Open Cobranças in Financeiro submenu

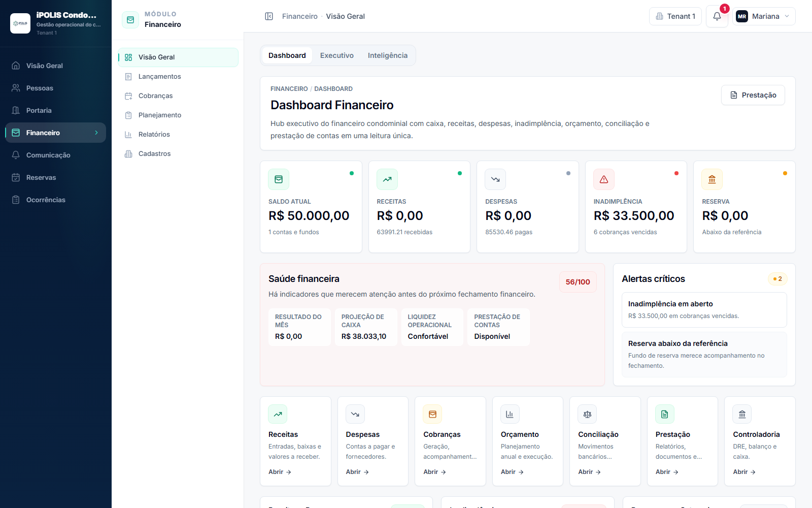(x=178, y=96)
